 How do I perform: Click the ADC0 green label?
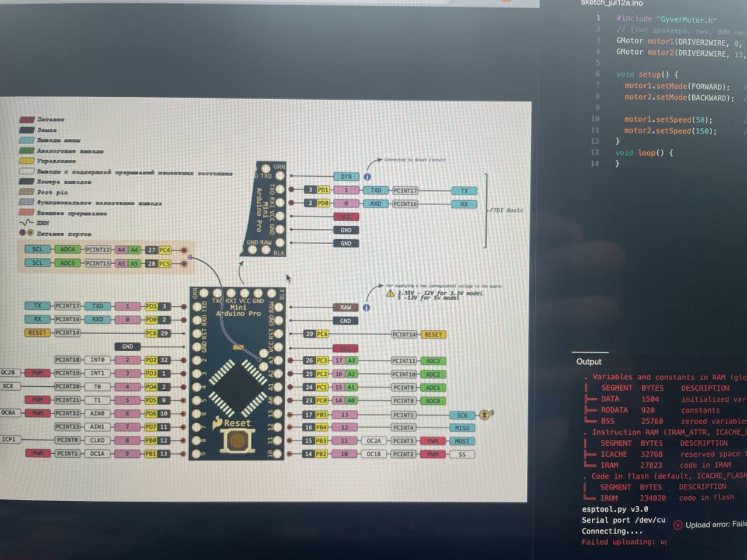(x=433, y=401)
